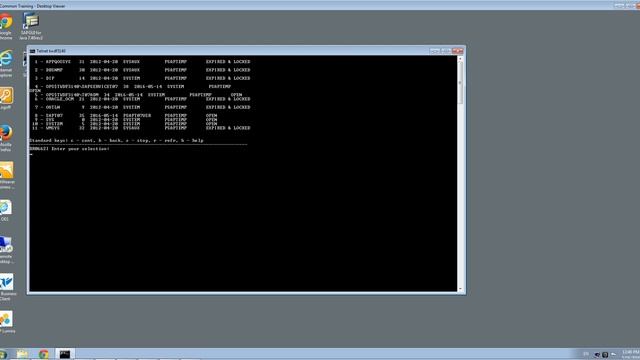640x360 pixels.
Task: Click the ORACLE_OCM row in the terminal
Action: (x=142, y=99)
